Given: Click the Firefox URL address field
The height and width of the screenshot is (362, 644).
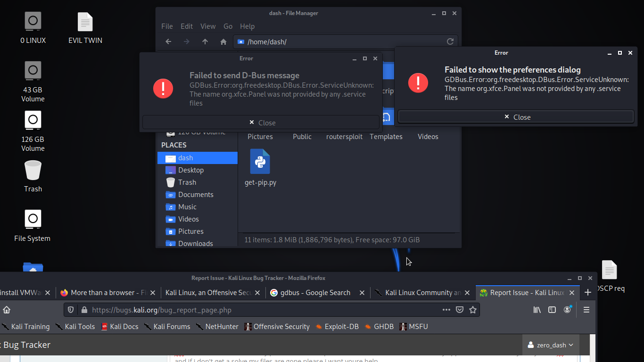Looking at the screenshot, I should point(264,310).
